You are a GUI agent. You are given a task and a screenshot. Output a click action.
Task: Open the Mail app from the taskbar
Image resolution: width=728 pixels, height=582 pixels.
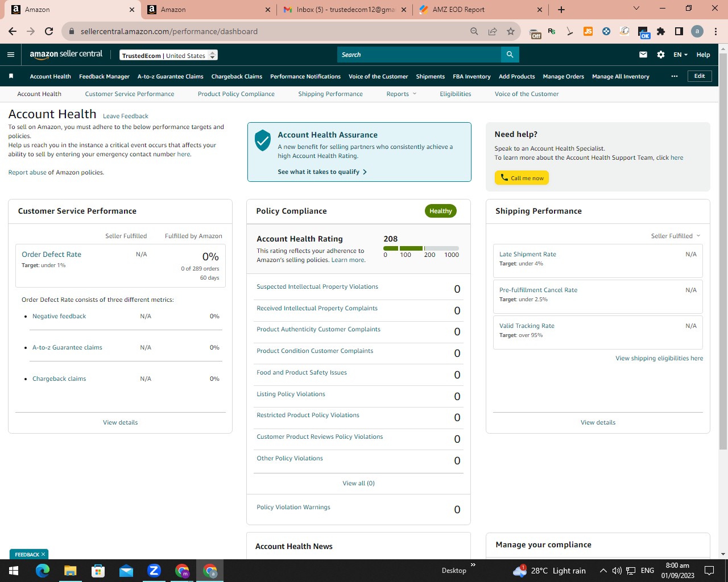coord(126,571)
